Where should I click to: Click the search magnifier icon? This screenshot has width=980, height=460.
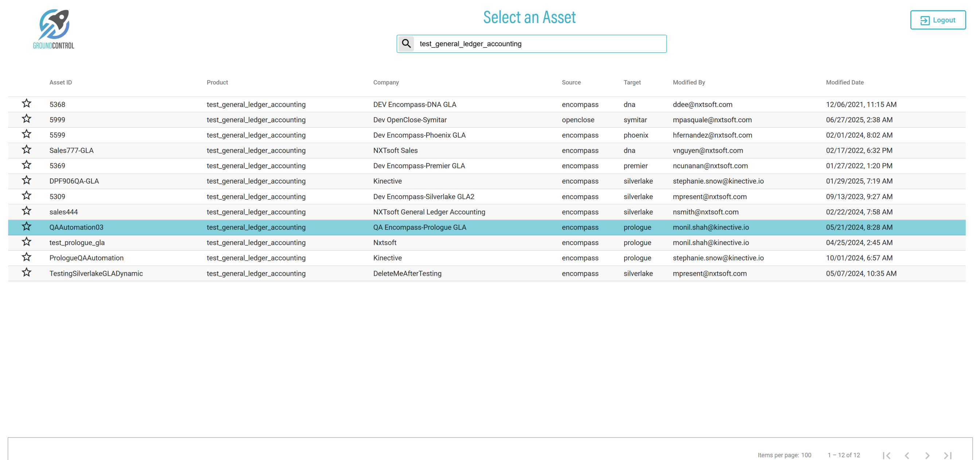[406, 44]
